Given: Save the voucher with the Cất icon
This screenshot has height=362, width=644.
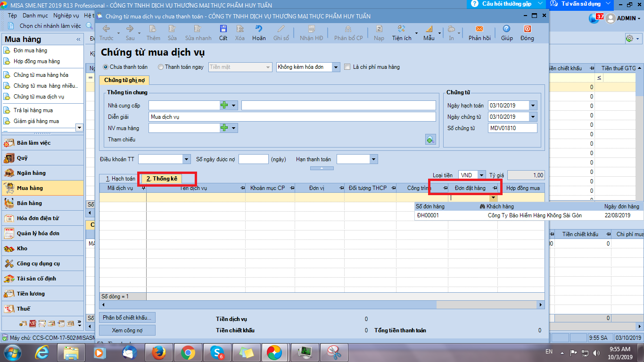Looking at the screenshot, I should (223, 29).
